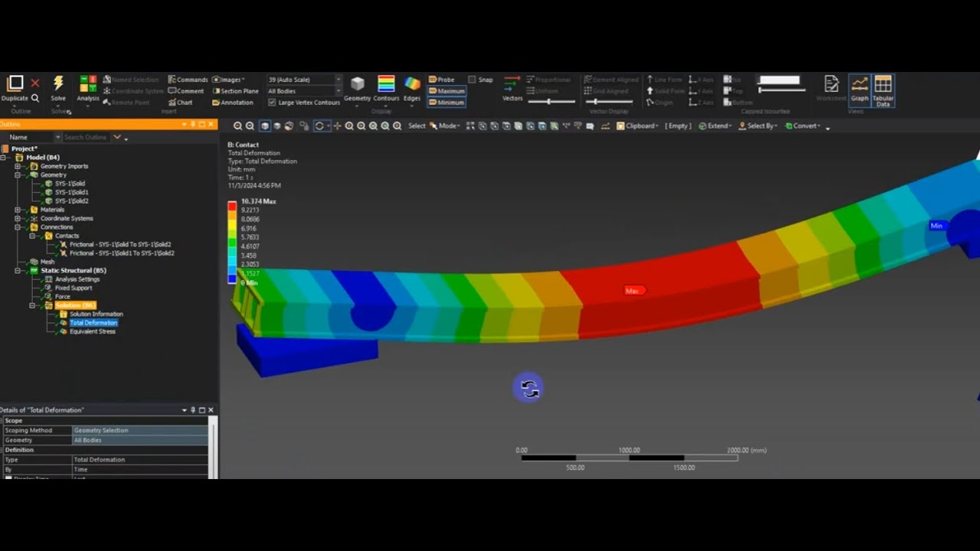The width and height of the screenshot is (980, 551).
Task: Toggle the Minimum label display
Action: tap(446, 103)
